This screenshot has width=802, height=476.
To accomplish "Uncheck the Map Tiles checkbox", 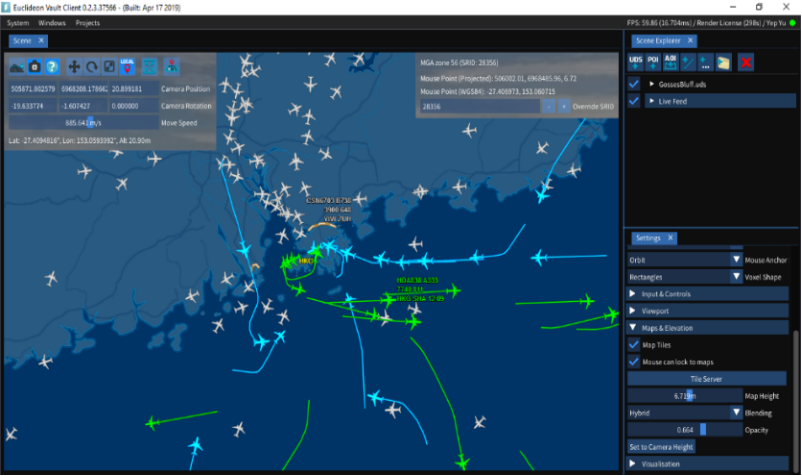I will coord(634,345).
